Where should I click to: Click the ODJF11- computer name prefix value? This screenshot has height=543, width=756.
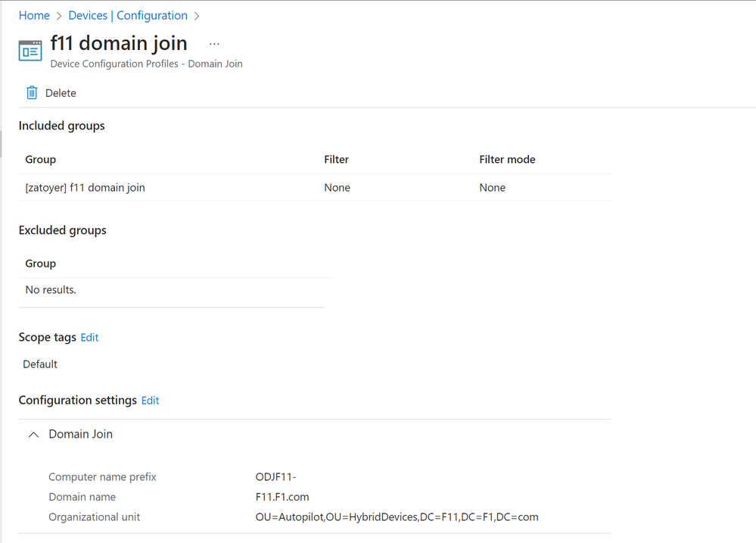coord(275,477)
